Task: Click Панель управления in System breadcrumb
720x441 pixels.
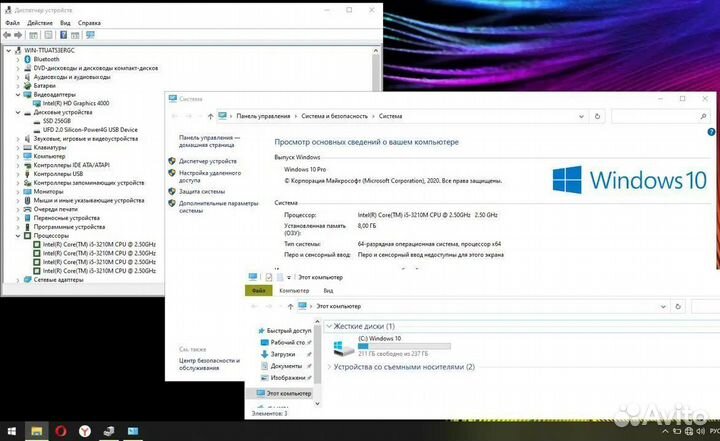Action: tap(263, 116)
